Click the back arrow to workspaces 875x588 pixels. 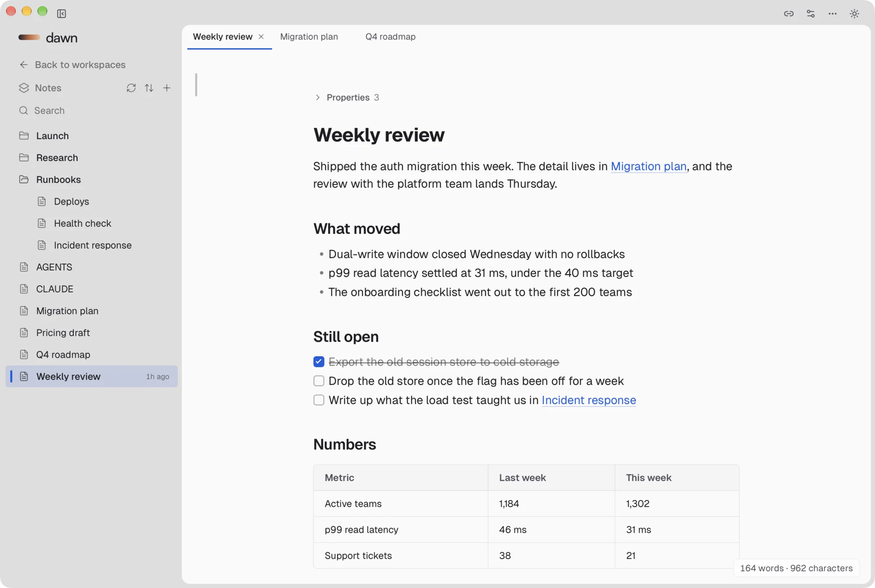pyautogui.click(x=24, y=65)
